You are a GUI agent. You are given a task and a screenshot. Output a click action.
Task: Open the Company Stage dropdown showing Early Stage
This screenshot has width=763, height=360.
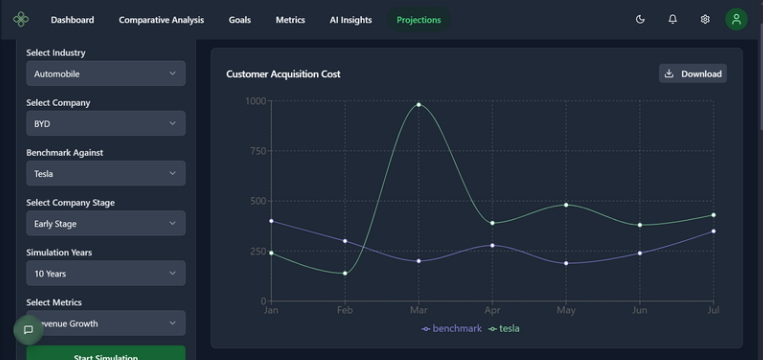[106, 223]
